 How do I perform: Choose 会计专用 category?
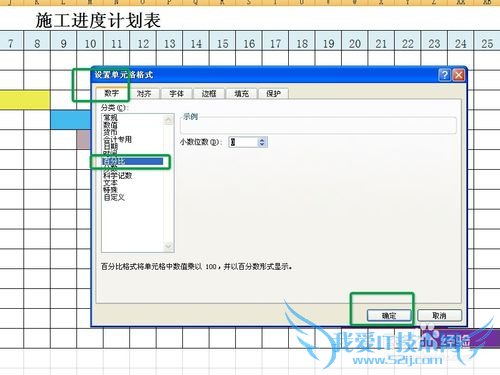(x=117, y=139)
